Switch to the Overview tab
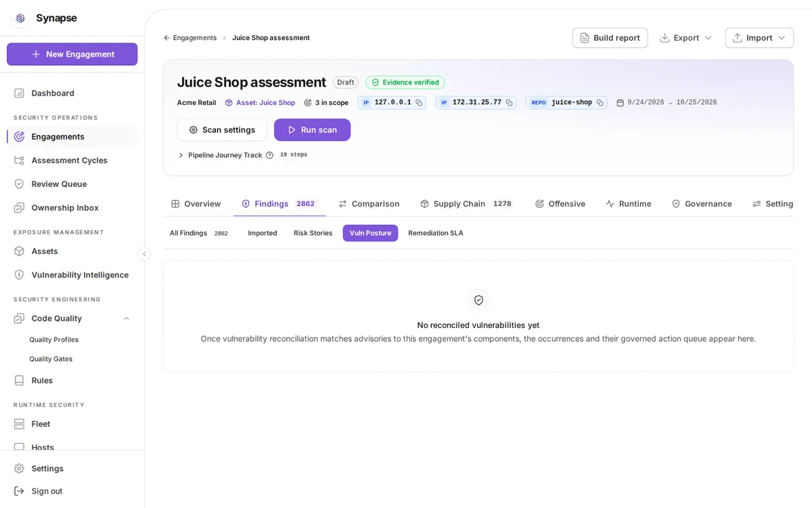Viewport: 812px width, 508px height. (196, 203)
